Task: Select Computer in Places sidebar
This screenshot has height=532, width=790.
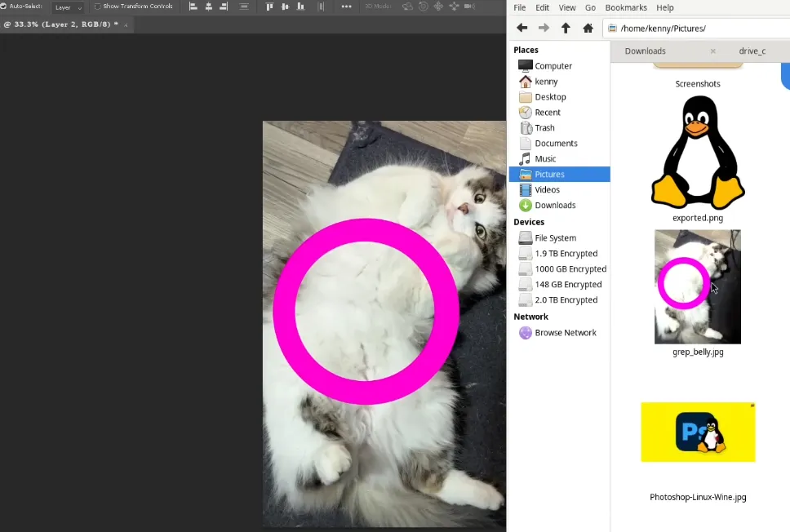Action: (x=559, y=66)
